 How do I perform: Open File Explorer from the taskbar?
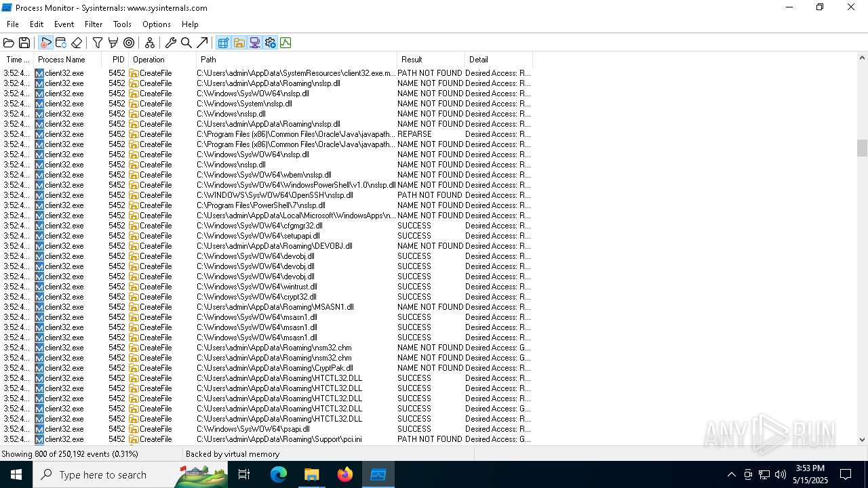[x=311, y=474]
